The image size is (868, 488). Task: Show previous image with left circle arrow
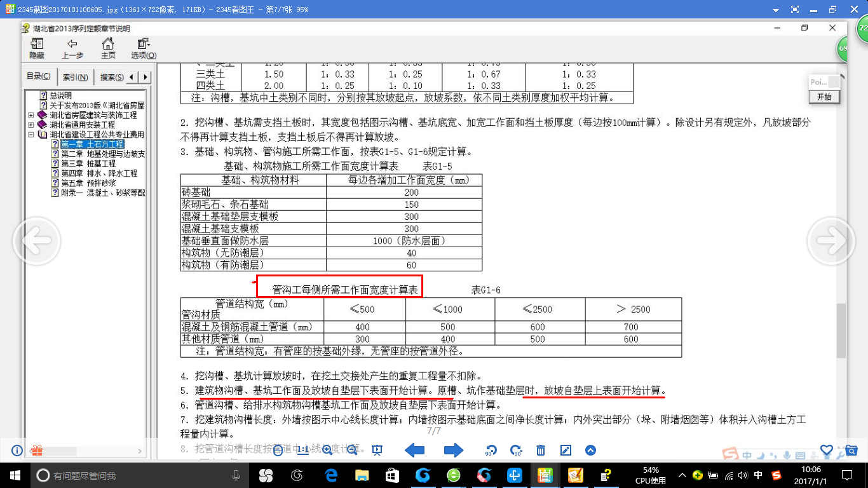pos(37,241)
